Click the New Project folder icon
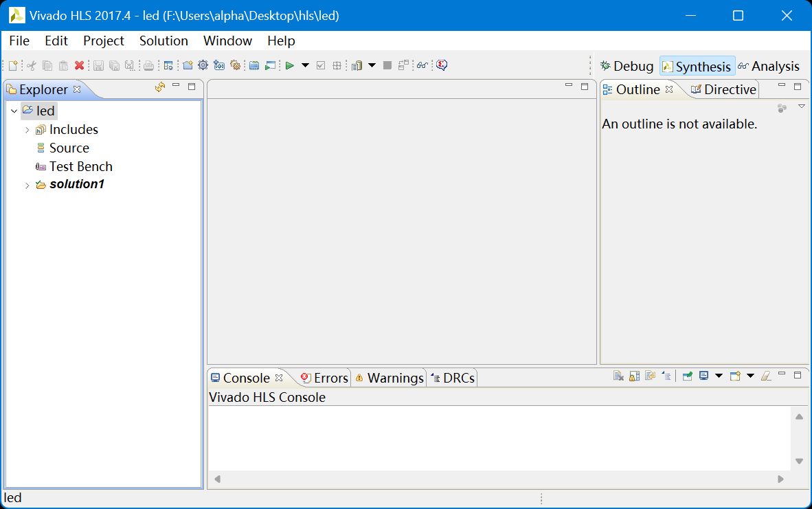812x509 pixels. tap(188, 65)
